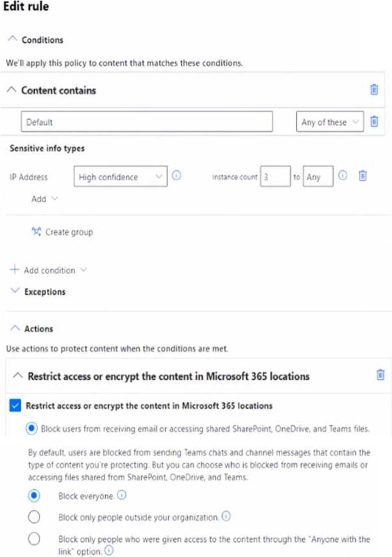The height and width of the screenshot is (557, 392).
Task: Open the Add condition menu
Action: (48, 270)
